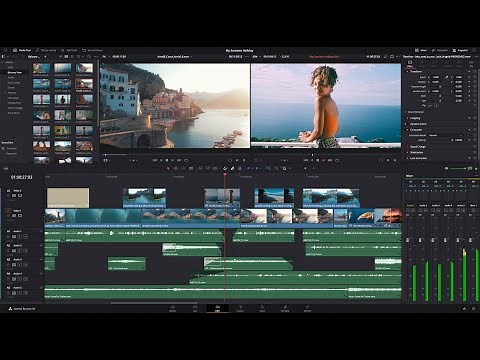480x360 pixels.
Task: Click the Project Settings gear icon
Action: [x=474, y=309]
